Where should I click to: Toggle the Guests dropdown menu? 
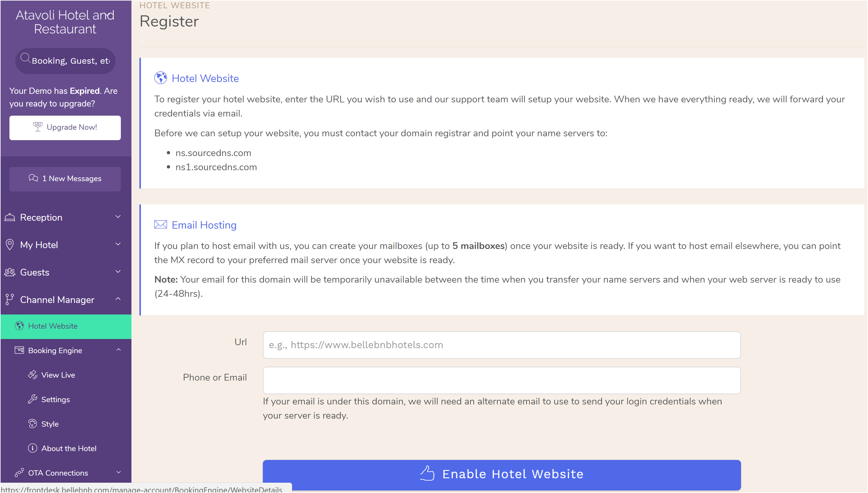65,272
